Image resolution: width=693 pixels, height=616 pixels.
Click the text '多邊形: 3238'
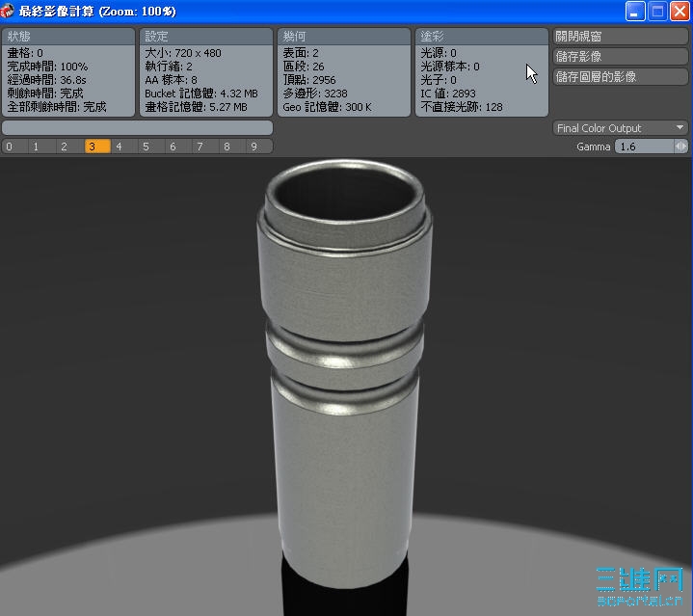[x=315, y=94]
